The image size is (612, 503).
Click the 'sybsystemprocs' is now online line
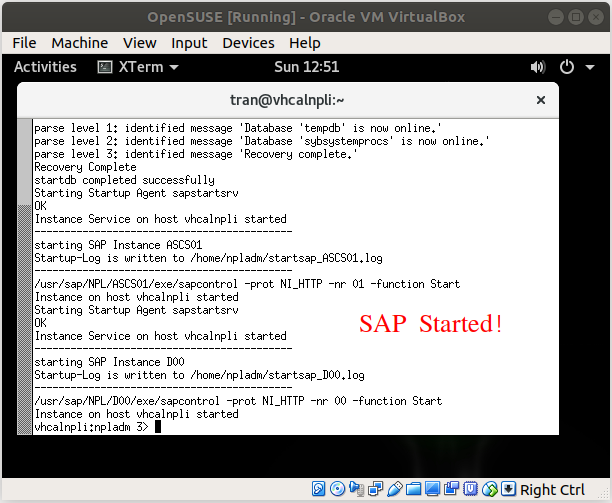pos(262,141)
